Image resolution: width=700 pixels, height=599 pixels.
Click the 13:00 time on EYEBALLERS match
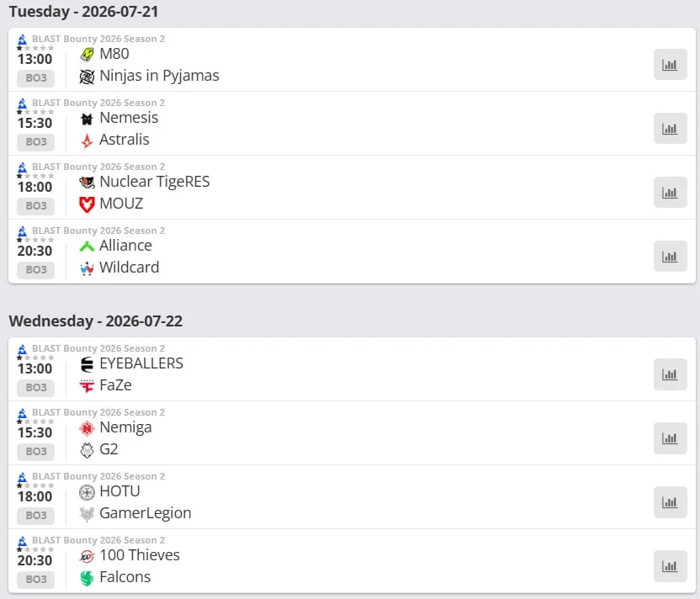tap(34, 368)
